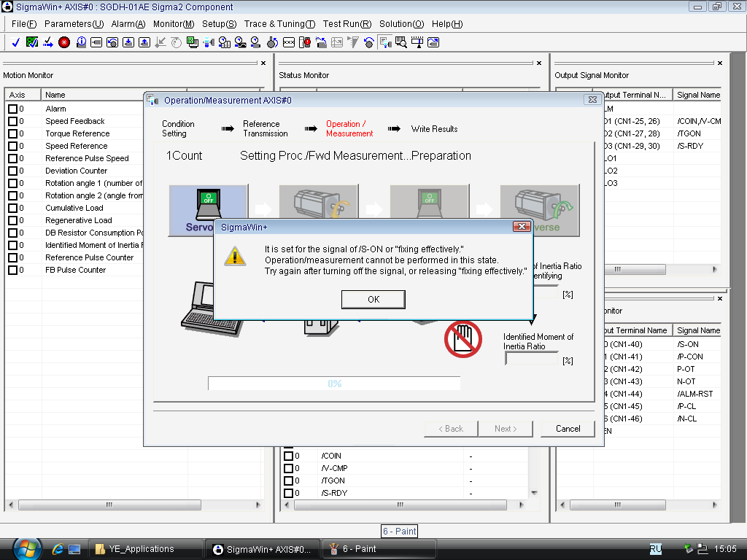Click the network icon in system tray

click(x=702, y=549)
